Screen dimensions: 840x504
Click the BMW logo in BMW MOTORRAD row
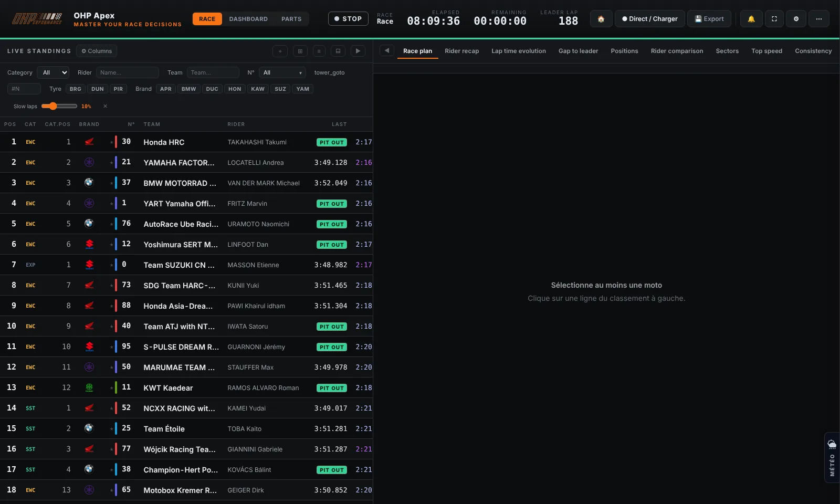[89, 183]
